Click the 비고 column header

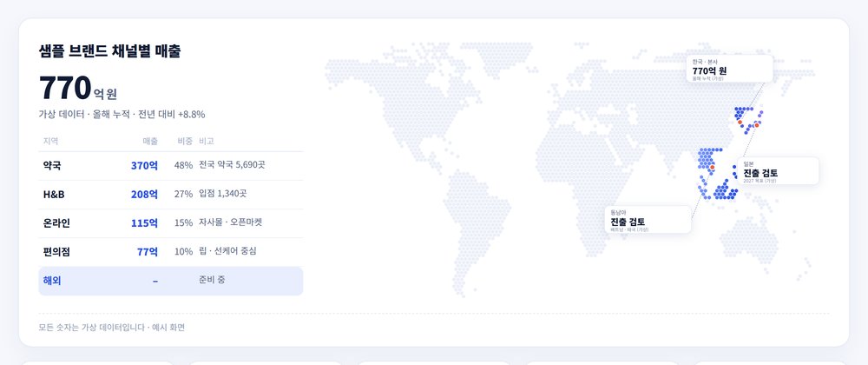(x=207, y=142)
